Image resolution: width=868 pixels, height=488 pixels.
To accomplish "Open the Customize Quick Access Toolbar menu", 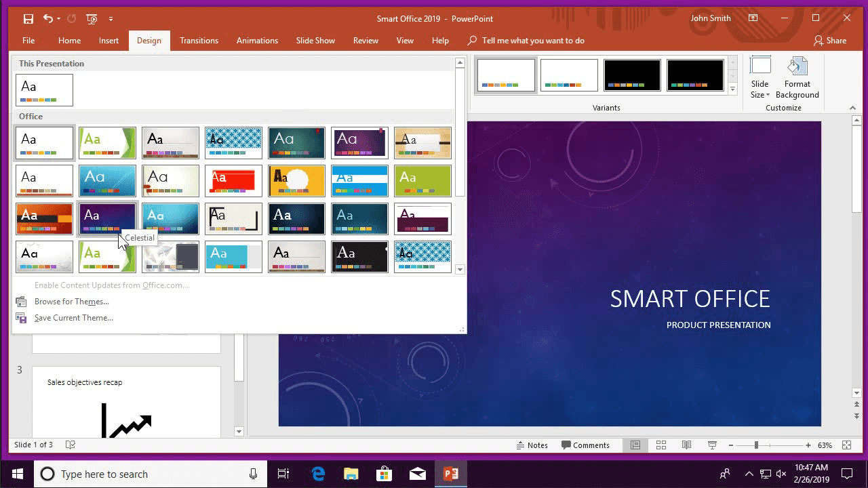I will click(112, 18).
